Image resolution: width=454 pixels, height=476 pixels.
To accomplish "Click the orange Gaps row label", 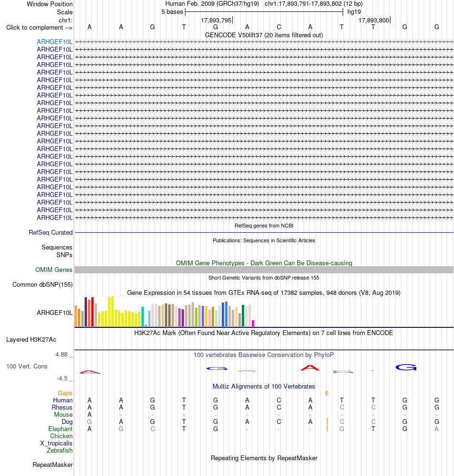I will (65, 393).
